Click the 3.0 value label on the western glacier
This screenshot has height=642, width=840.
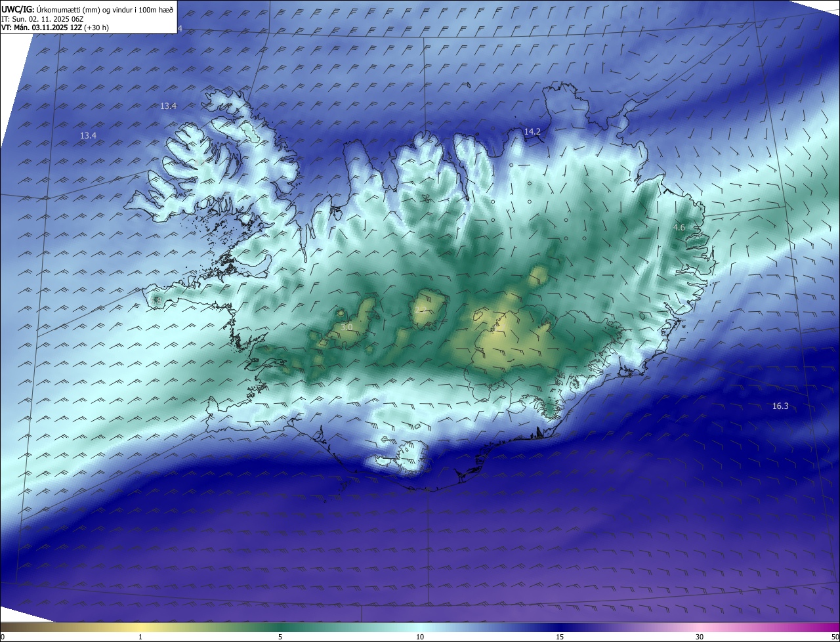pyautogui.click(x=346, y=327)
